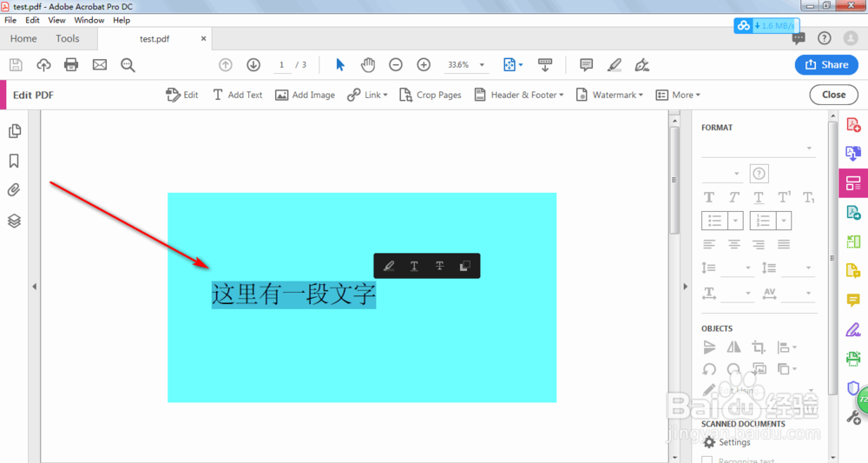
Task: Highlight selected text from popup toolbar
Action: point(389,266)
